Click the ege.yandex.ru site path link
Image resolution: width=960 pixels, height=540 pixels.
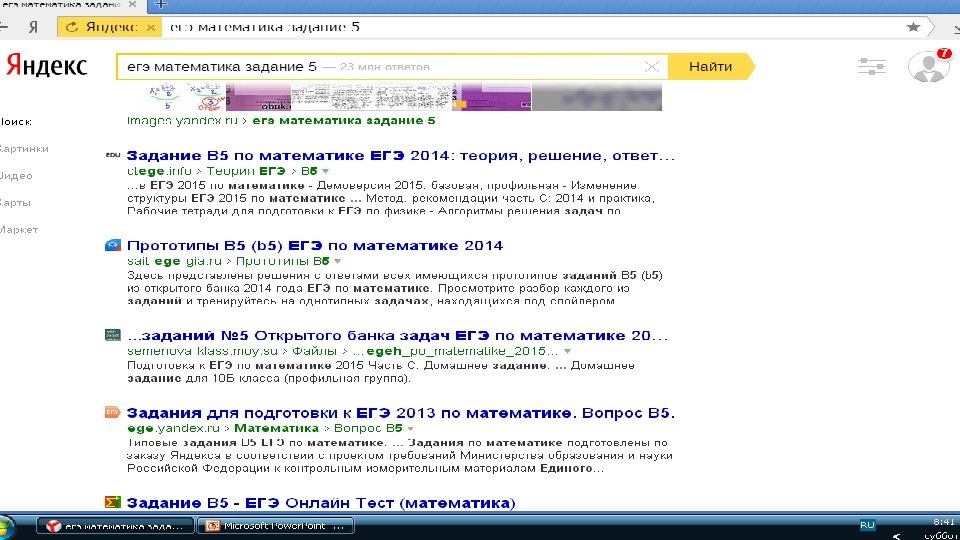click(x=173, y=429)
